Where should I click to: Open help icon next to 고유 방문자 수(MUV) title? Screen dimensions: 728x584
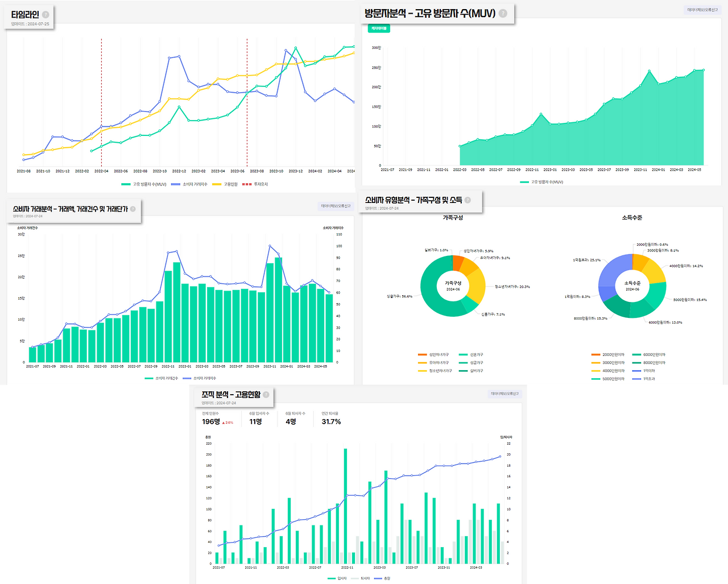pos(503,13)
